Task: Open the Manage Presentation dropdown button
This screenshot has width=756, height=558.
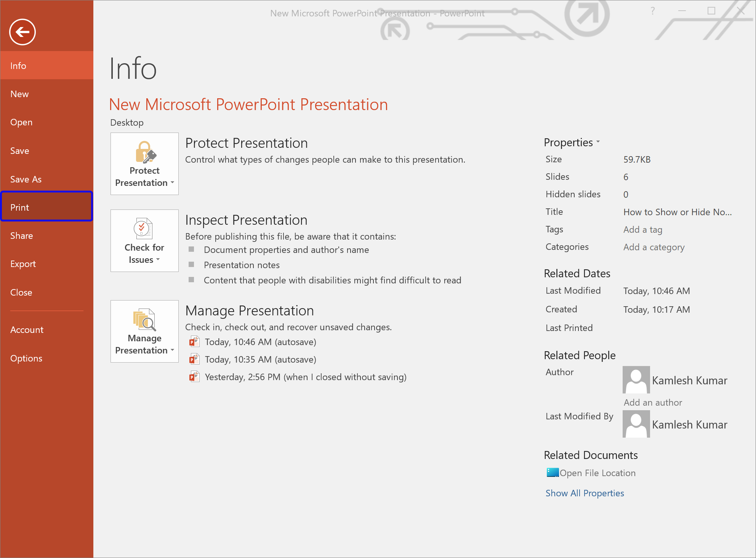Action: pos(144,331)
